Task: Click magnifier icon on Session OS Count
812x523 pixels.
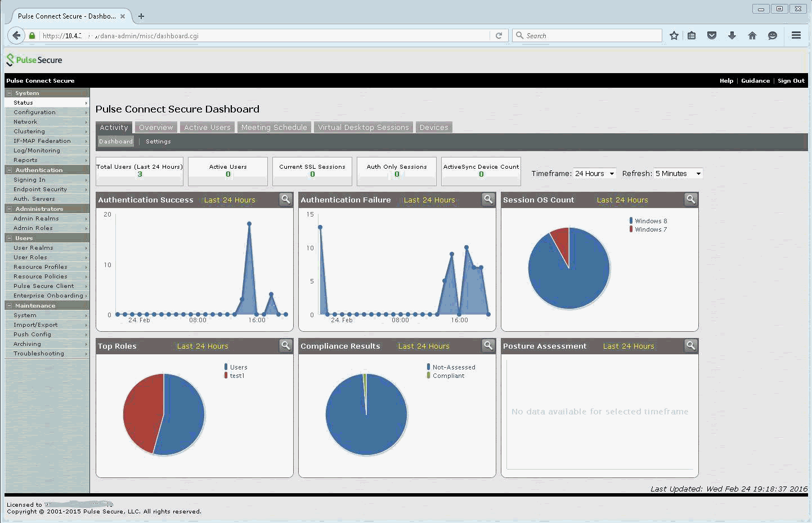Action: (x=691, y=199)
